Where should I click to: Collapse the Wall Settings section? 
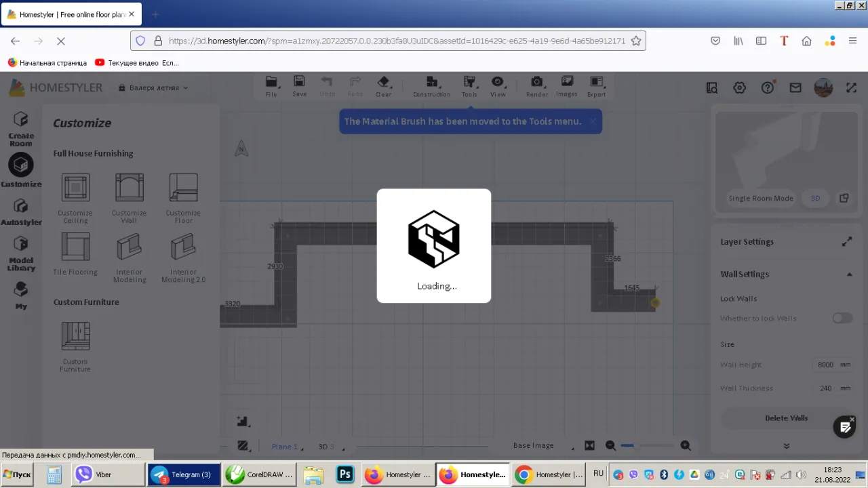848,274
